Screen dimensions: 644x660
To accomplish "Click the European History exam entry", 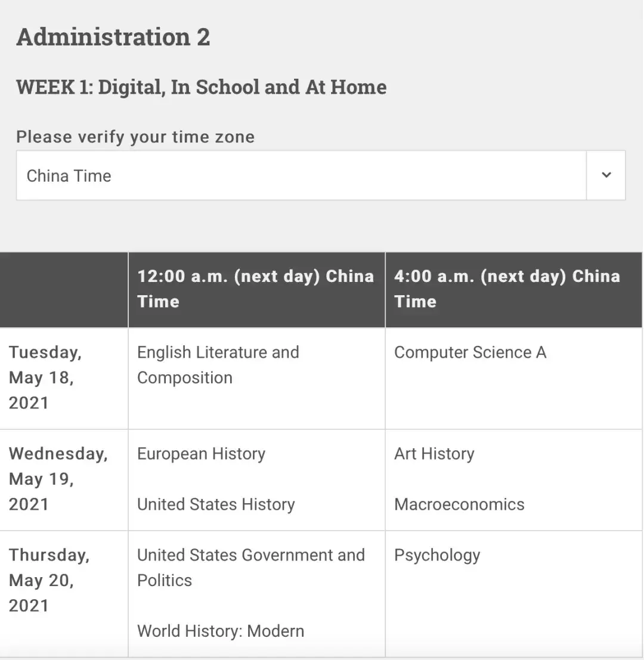I will coord(201,454).
